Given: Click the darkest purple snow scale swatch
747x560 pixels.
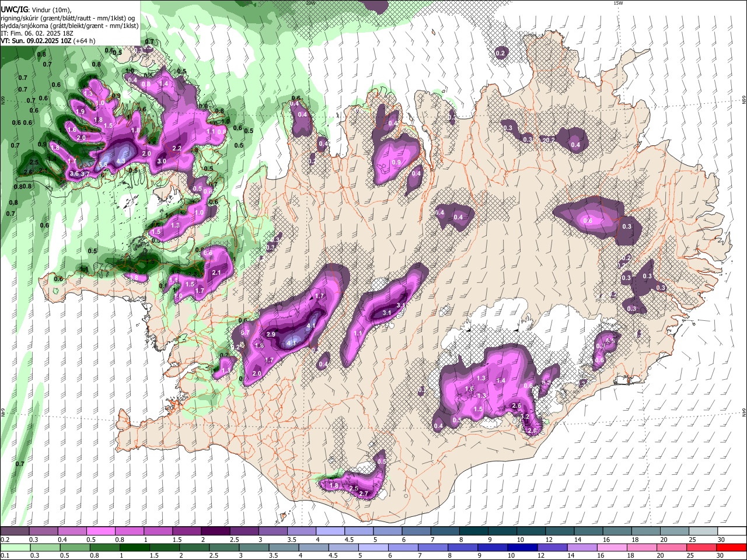Looking at the screenshot, I should click(x=215, y=531).
